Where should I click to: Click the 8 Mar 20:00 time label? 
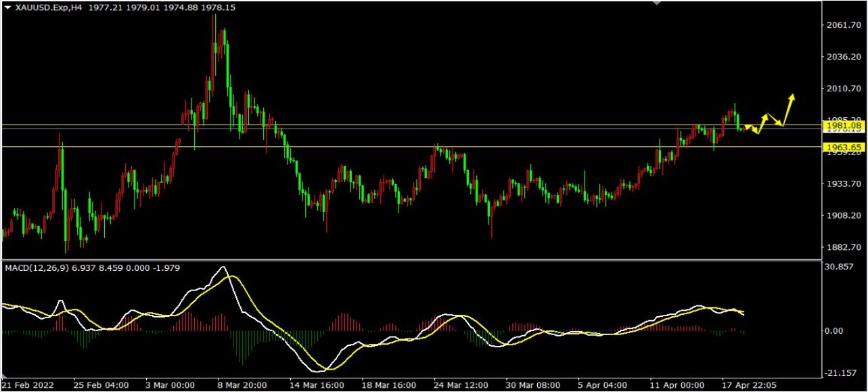243,385
